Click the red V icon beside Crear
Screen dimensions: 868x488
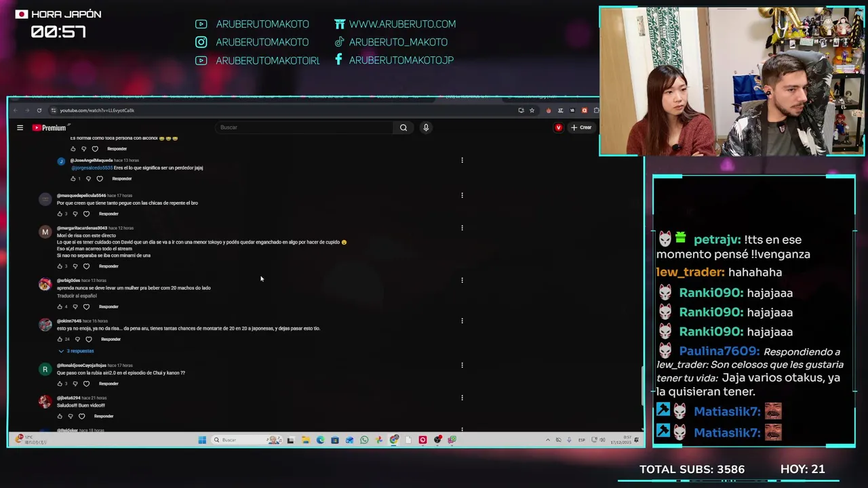[x=558, y=127]
